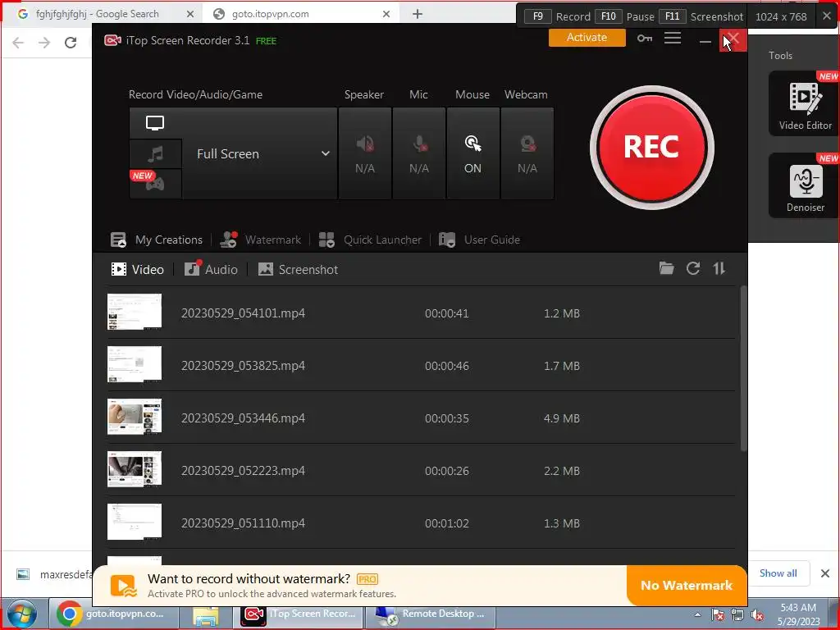Click the F10 Pause hotkey button
The height and width of the screenshot is (630, 840).
[x=609, y=16]
